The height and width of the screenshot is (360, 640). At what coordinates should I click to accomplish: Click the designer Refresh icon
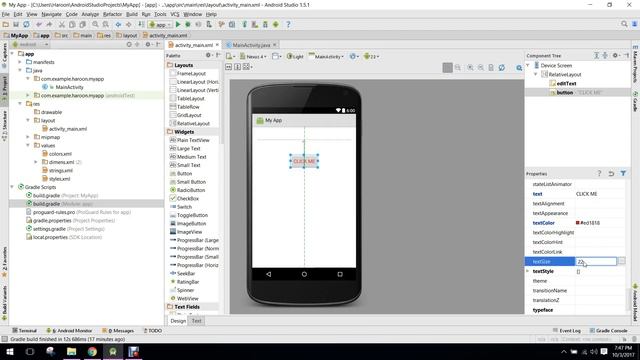[x=502, y=68]
